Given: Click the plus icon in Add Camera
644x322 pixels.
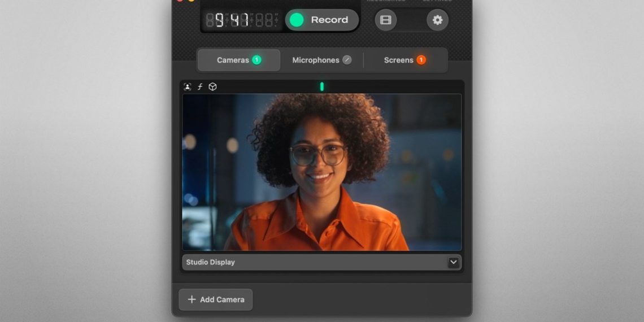Looking at the screenshot, I should 192,299.
